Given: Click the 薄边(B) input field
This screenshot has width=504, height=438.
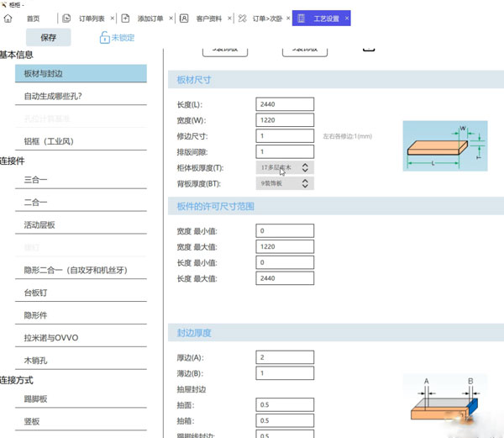Looking at the screenshot, I should (x=285, y=373).
